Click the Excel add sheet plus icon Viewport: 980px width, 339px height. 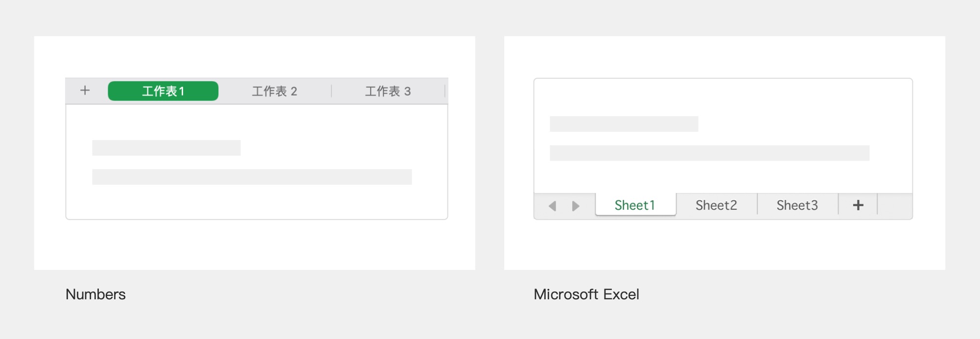coord(858,205)
